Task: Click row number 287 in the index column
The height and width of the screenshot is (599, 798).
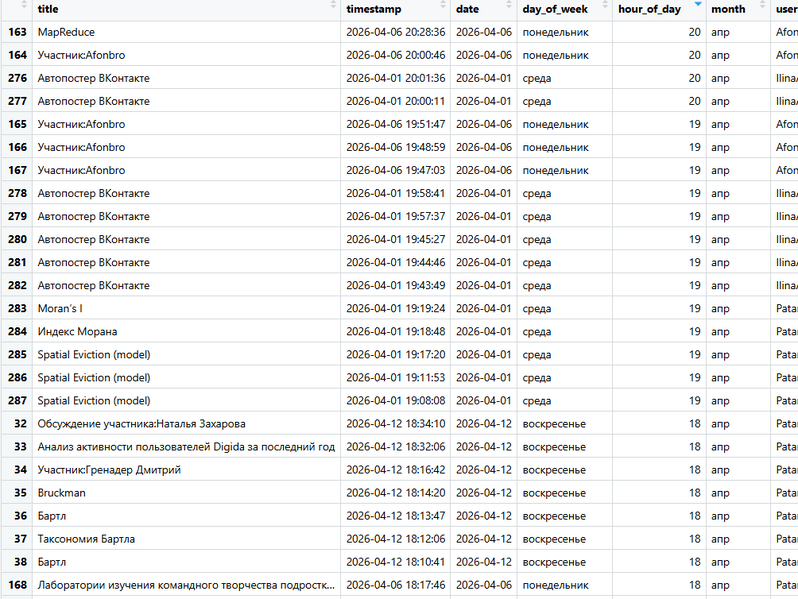Action: point(17,400)
